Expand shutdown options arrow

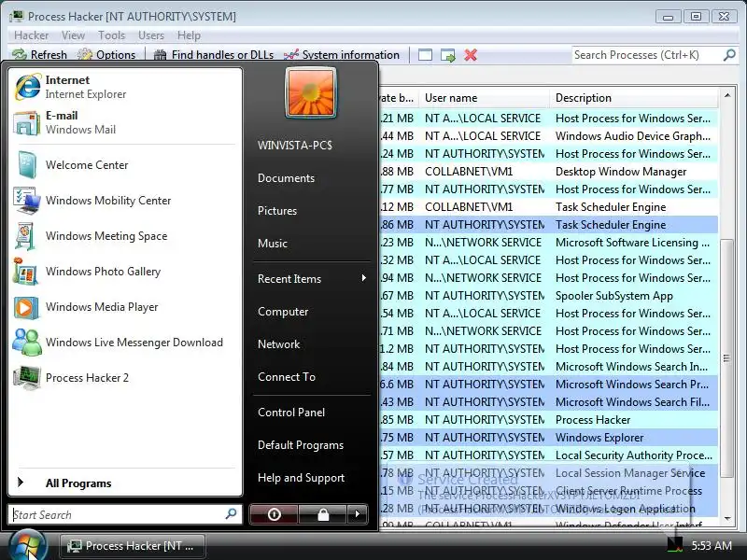pos(358,514)
